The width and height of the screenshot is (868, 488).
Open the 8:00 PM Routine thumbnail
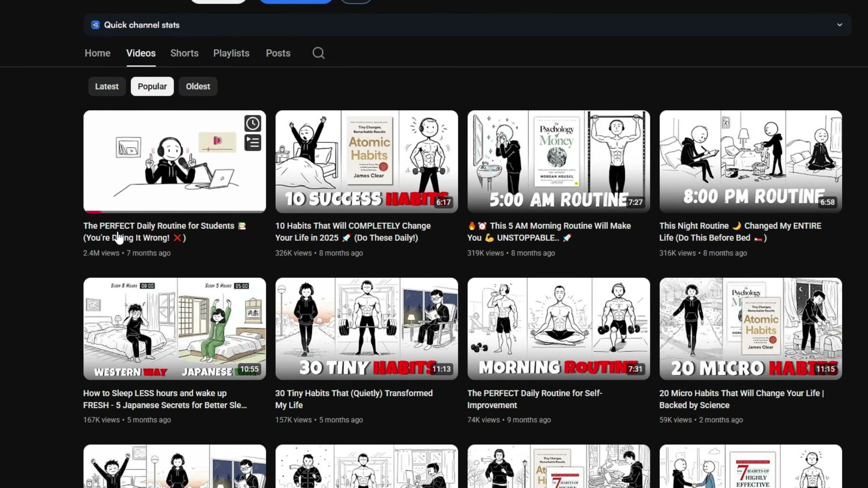751,161
